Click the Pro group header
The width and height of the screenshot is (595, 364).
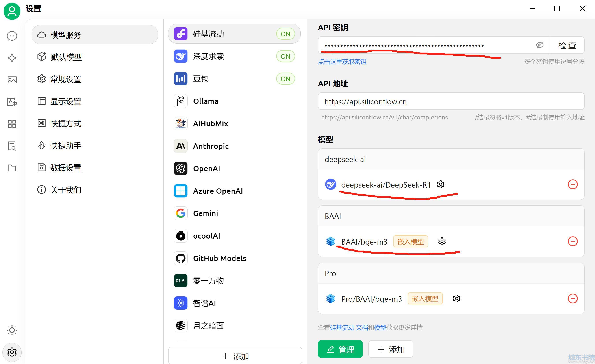tap(451, 273)
